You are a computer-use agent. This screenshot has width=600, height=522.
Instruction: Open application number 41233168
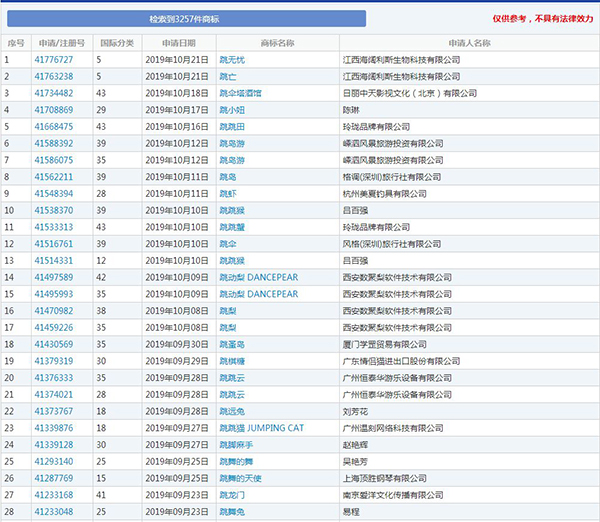pyautogui.click(x=54, y=494)
